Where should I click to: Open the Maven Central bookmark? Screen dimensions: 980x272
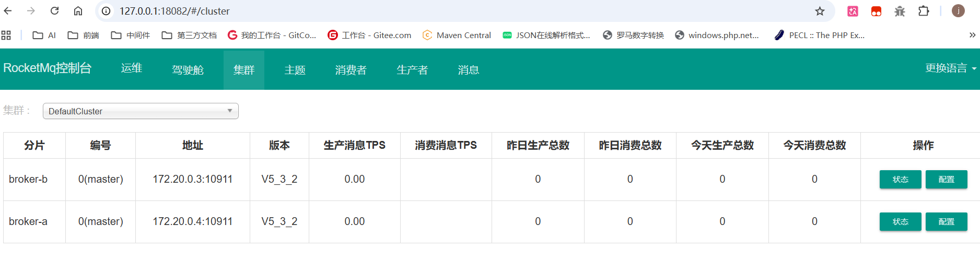[457, 35]
